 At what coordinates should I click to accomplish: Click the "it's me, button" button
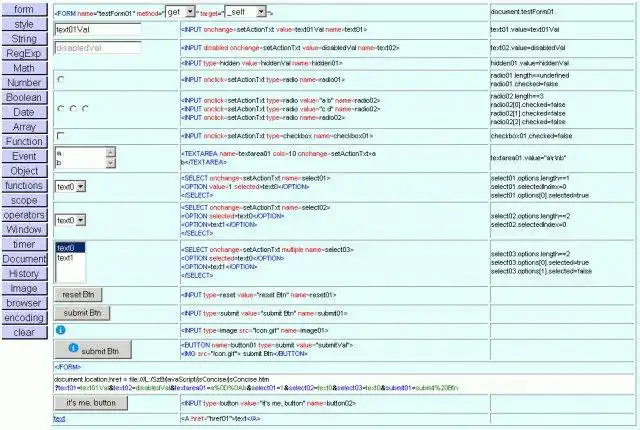(x=91, y=403)
